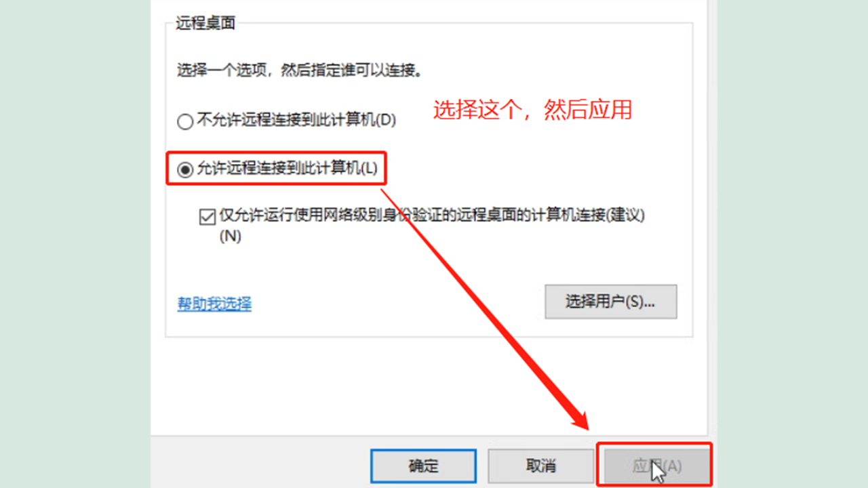Toggle the network level authentication checkbox box
Screen dimensions: 868x488
(207, 217)
